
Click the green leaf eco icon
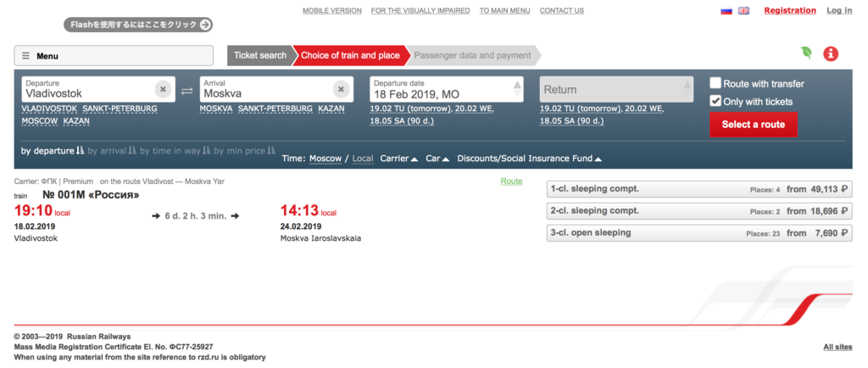[807, 53]
